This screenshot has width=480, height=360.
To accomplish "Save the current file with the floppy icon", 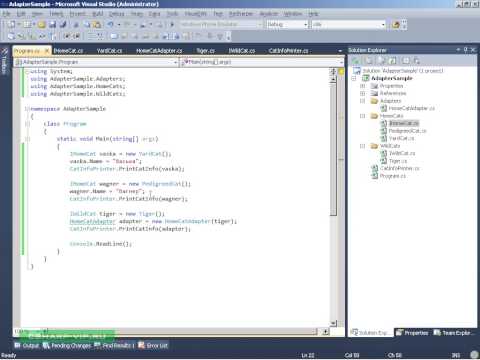I will click(52, 25).
